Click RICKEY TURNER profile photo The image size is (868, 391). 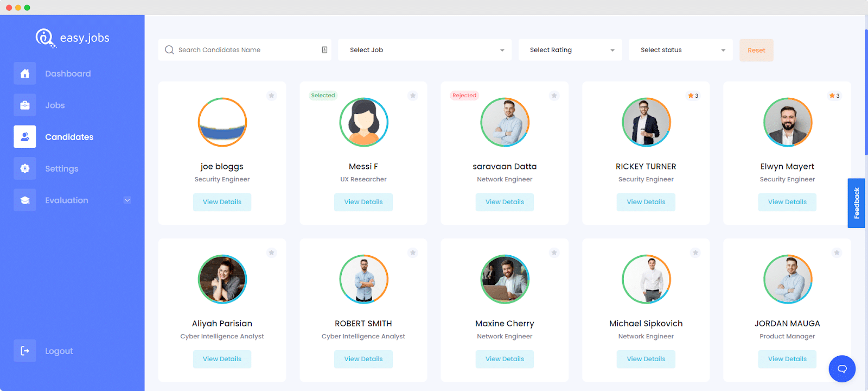pos(646,122)
